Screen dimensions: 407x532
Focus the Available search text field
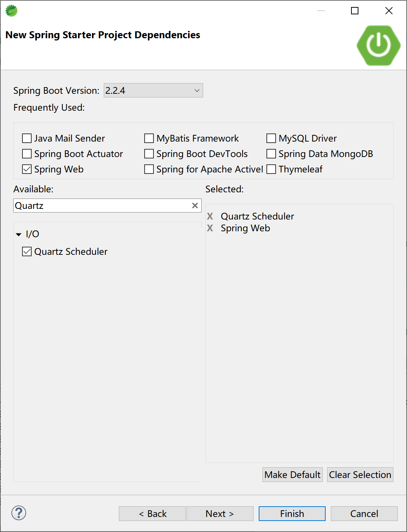101,206
